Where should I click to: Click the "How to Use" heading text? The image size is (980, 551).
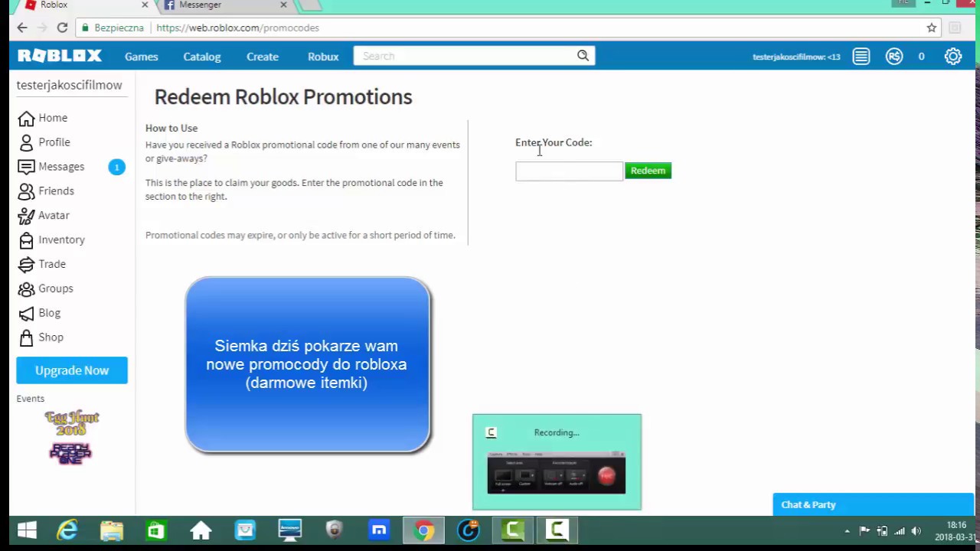coord(171,128)
